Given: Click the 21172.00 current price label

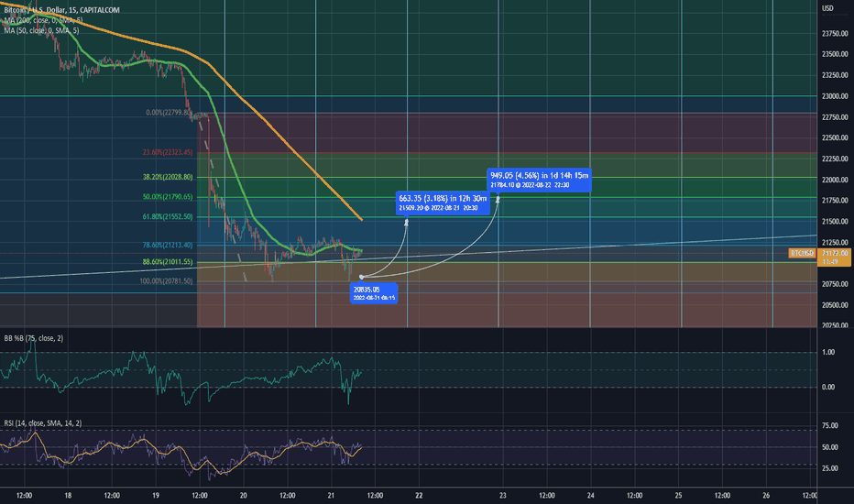Looking at the screenshot, I should coord(835,253).
